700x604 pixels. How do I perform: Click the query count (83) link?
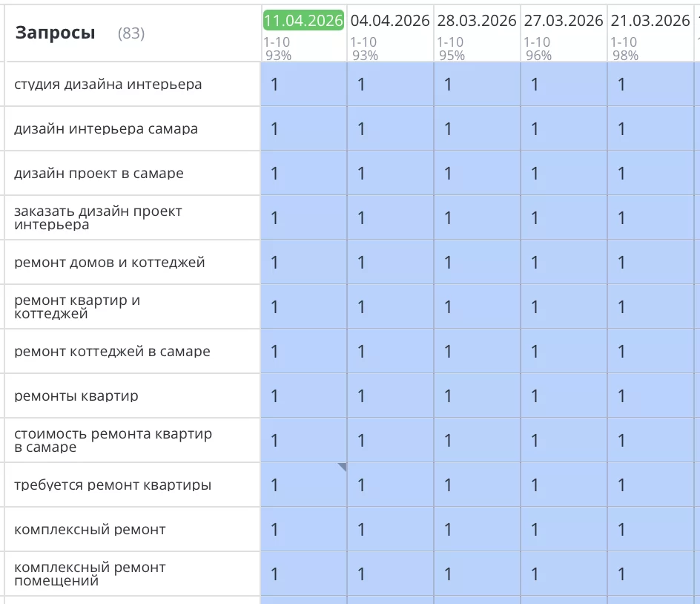[x=131, y=33]
